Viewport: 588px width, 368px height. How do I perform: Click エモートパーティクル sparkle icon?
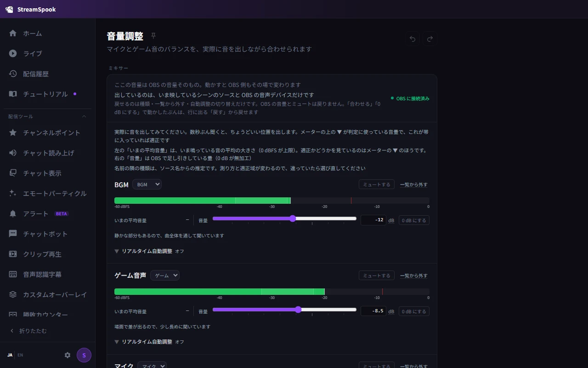tap(13, 193)
